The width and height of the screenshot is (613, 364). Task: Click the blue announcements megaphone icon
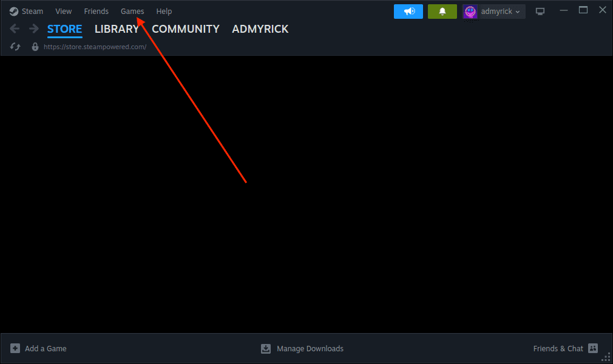[408, 12]
